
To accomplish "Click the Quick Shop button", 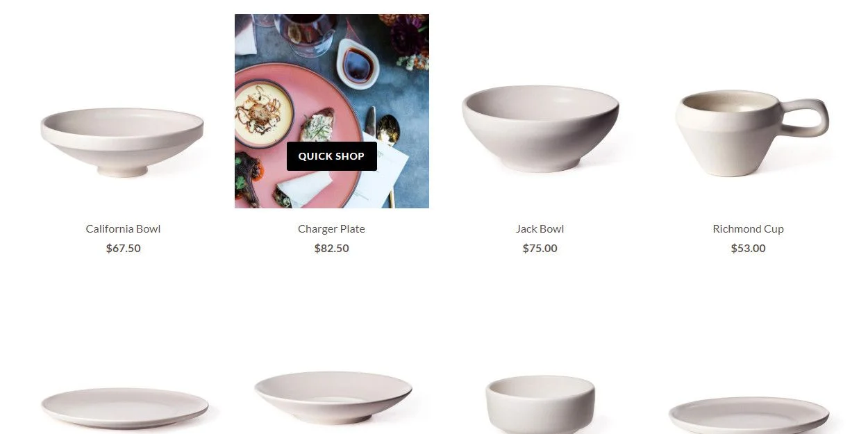I will (x=331, y=156).
